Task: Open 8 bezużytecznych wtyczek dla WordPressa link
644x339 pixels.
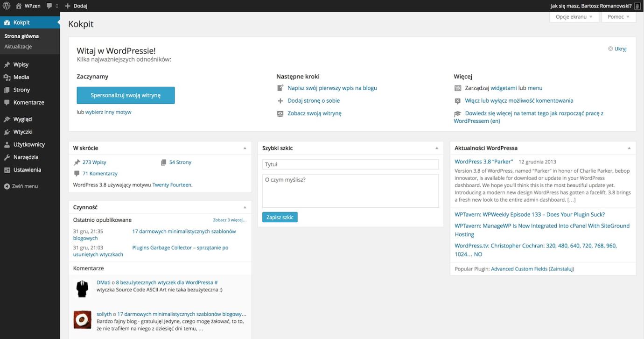Action: (165, 282)
